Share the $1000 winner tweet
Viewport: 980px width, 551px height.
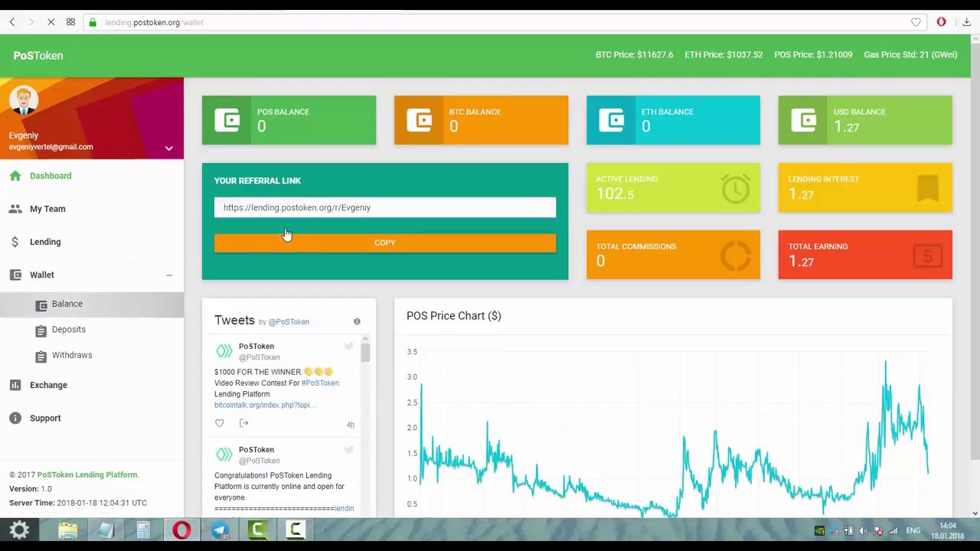pos(243,423)
